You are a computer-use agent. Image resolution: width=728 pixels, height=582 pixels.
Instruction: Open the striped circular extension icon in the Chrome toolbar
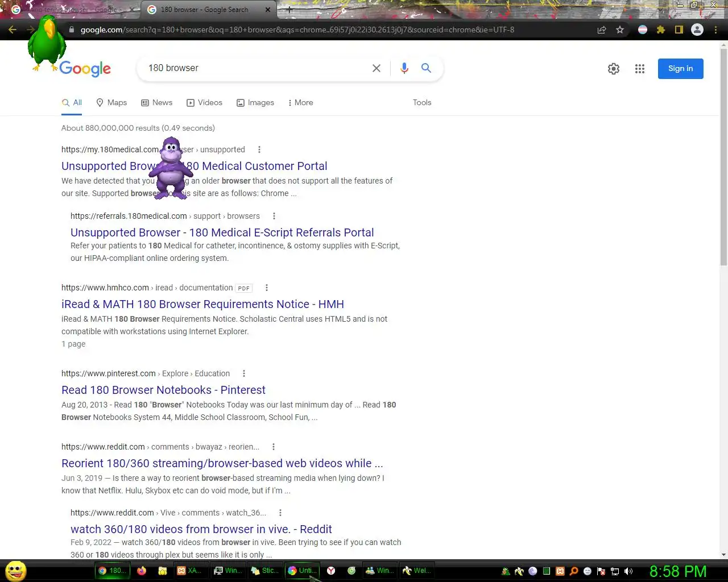(643, 30)
